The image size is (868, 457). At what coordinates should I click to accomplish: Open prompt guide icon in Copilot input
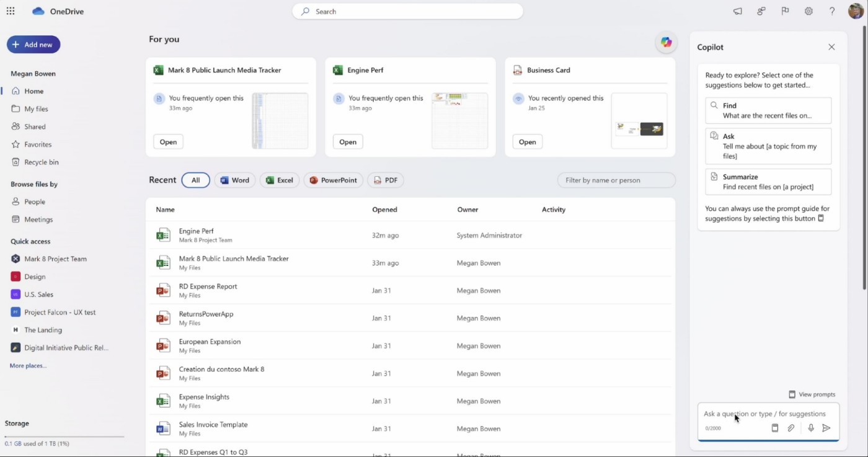click(x=774, y=428)
